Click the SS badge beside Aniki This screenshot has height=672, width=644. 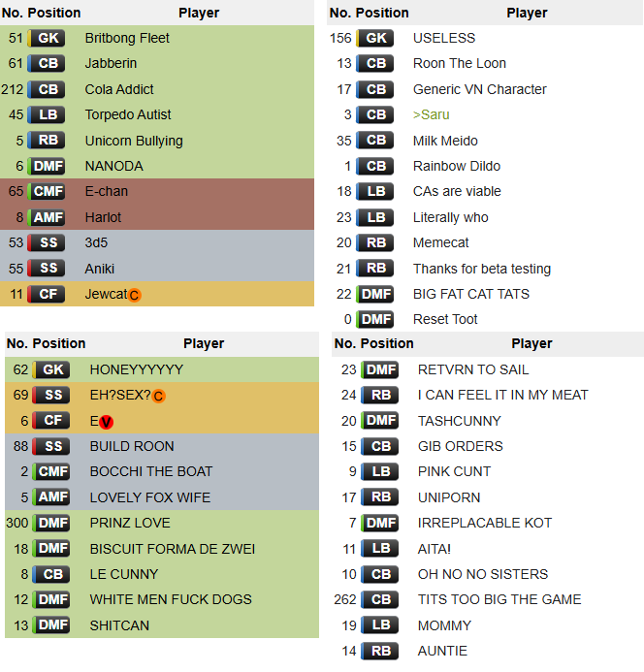coord(47,269)
